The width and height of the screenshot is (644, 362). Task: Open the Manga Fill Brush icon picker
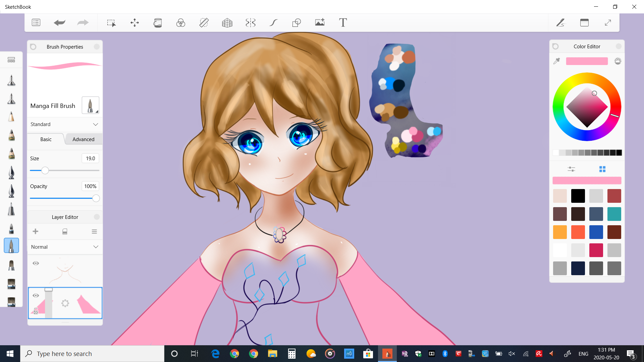pos(90,105)
